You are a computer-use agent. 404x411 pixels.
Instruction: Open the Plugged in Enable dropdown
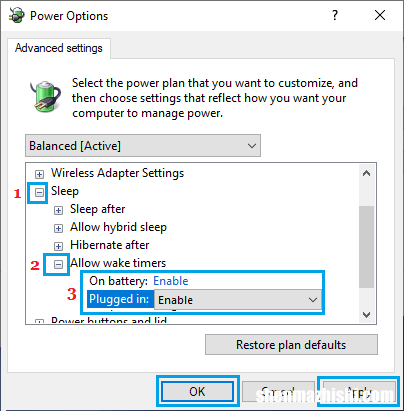point(238,300)
